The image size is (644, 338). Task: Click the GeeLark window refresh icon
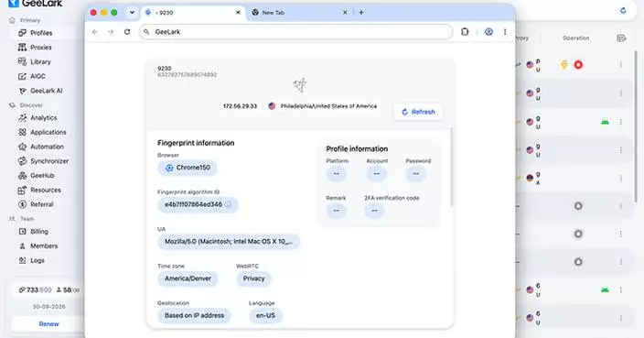(x=623, y=11)
